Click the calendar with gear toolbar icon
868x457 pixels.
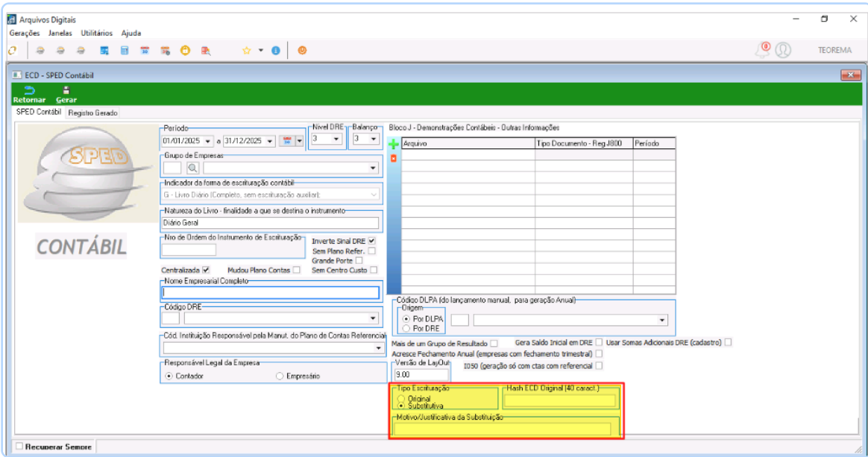pyautogui.click(x=165, y=51)
